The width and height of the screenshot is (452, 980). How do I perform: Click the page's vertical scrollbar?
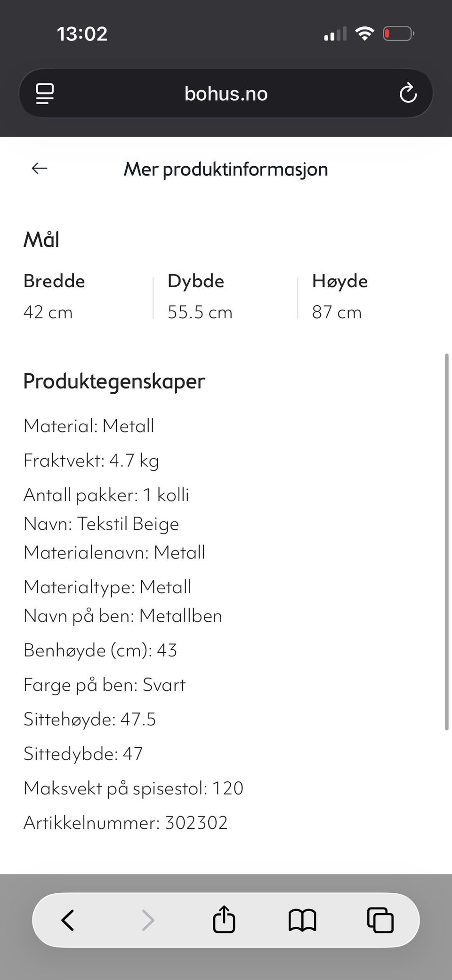pyautogui.click(x=446, y=542)
